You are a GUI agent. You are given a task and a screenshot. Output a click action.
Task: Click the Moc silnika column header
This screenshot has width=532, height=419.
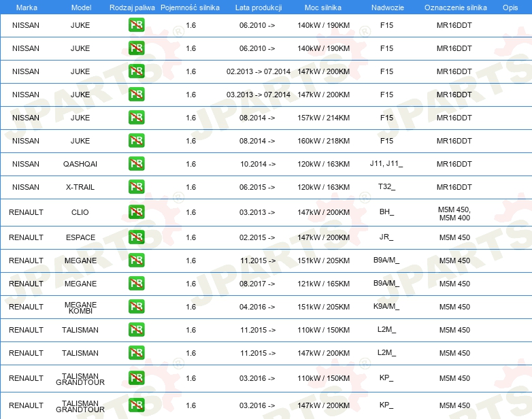323,7
